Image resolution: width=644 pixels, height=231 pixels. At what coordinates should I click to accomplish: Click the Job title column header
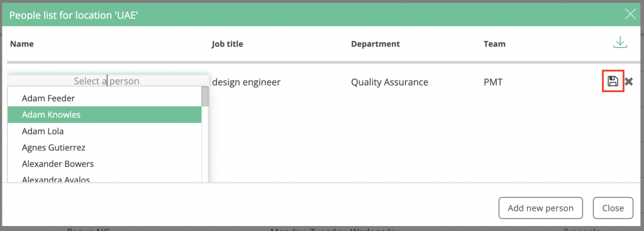click(227, 43)
